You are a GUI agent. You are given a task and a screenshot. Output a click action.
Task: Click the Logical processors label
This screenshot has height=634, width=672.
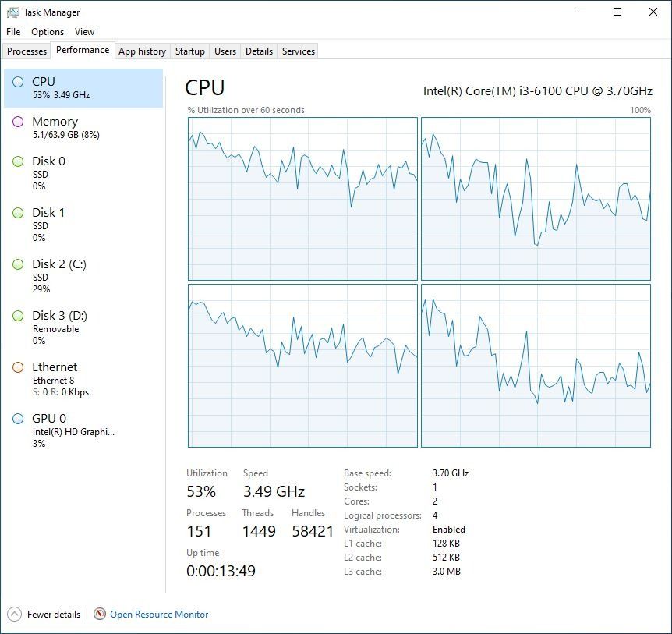coord(382,515)
